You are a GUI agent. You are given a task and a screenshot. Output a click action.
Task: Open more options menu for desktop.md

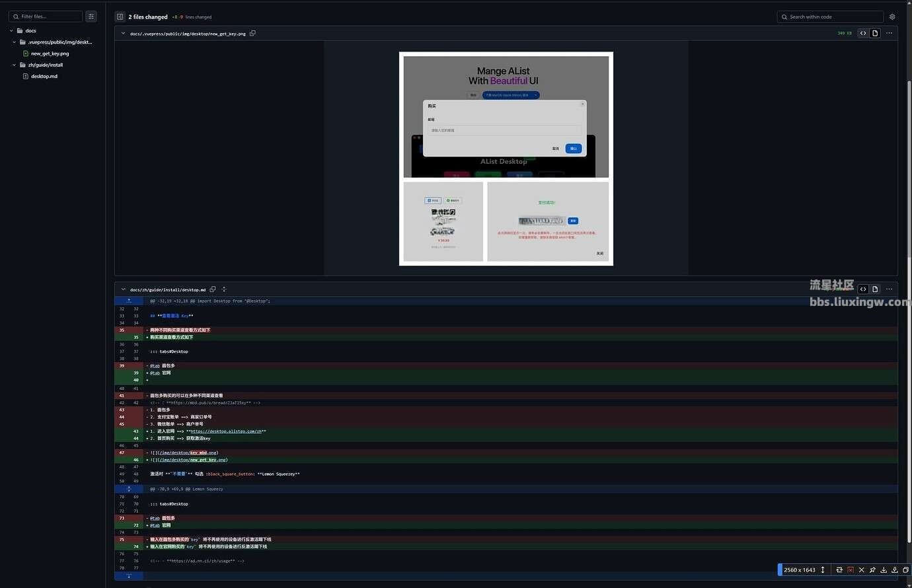[x=889, y=289]
